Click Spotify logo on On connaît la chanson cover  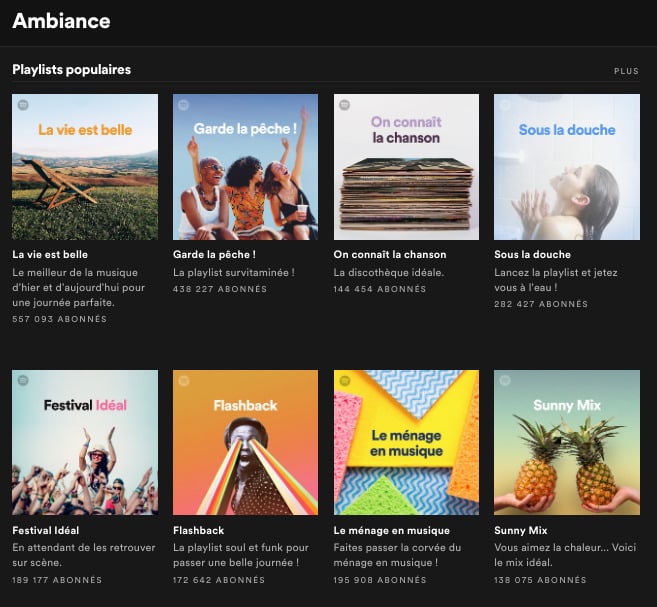(x=344, y=105)
